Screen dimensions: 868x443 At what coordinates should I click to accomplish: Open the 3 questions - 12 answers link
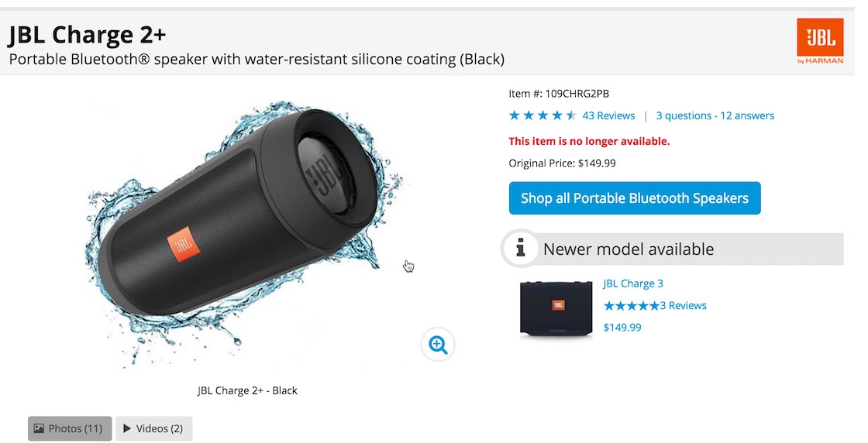pos(715,116)
